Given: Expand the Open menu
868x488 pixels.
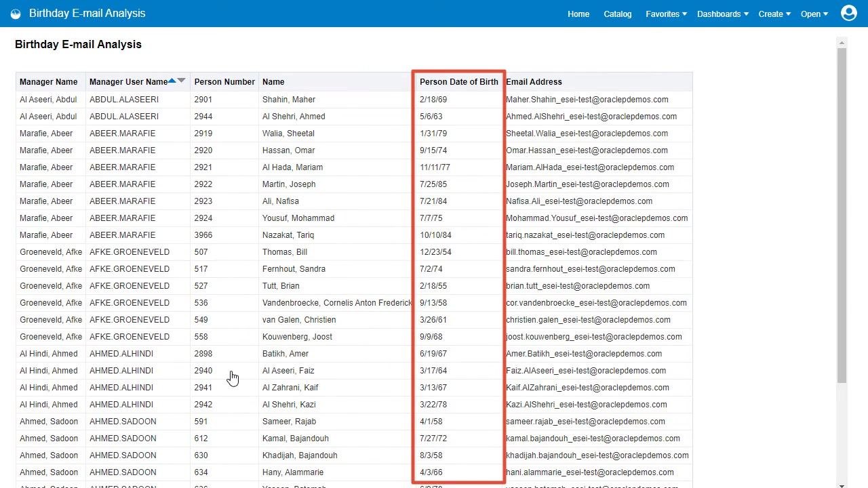Looking at the screenshot, I should coord(814,14).
